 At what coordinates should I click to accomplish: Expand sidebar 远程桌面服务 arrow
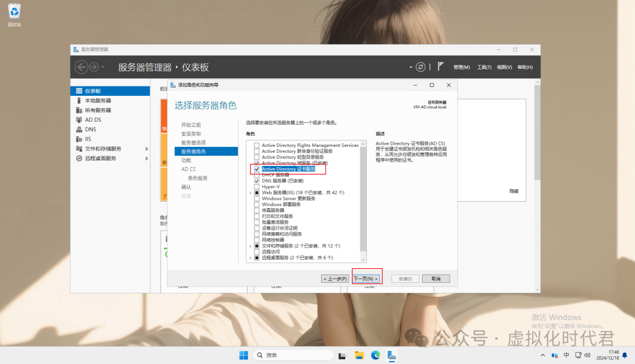[146, 158]
